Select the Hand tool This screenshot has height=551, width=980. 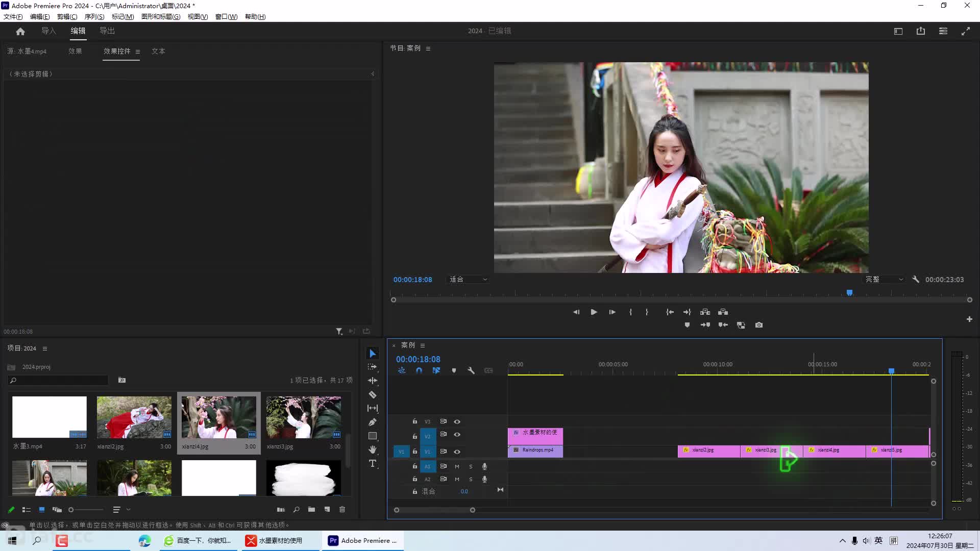[373, 449]
